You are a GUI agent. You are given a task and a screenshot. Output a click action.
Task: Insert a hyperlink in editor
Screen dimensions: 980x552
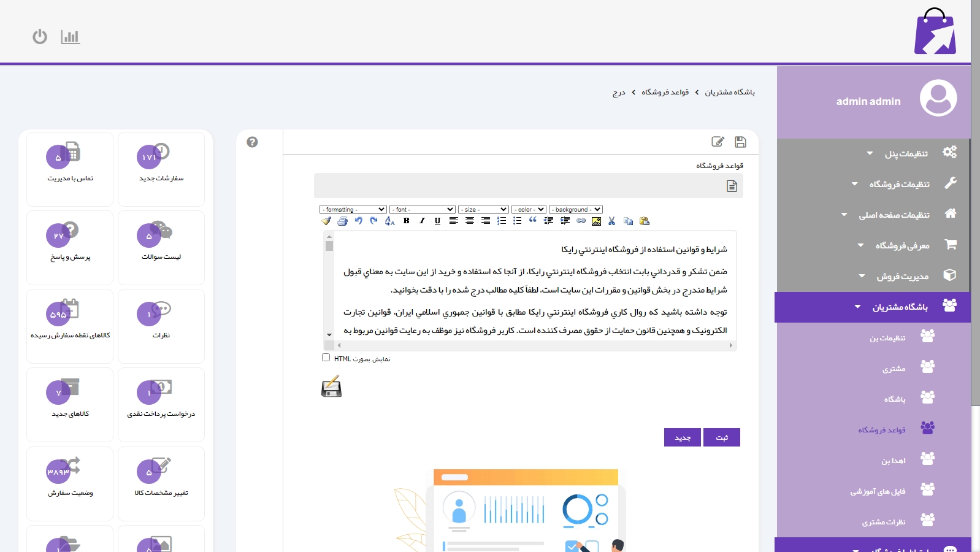(x=581, y=221)
